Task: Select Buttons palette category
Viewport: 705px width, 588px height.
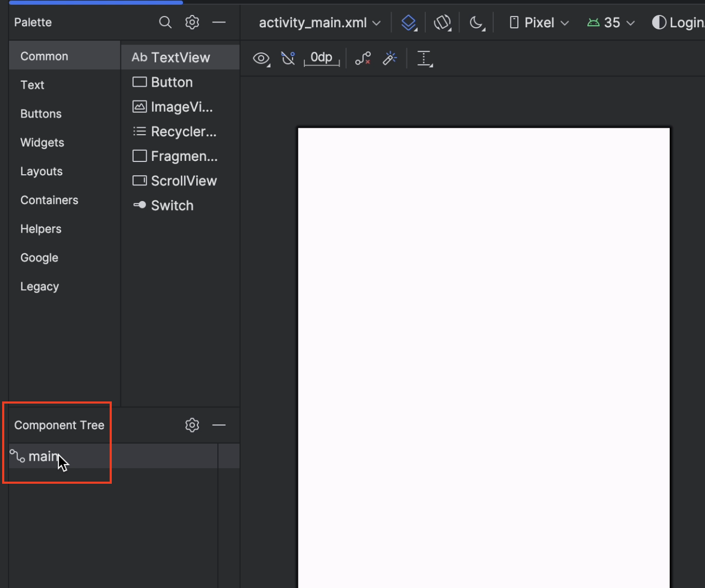Action: coord(65,114)
